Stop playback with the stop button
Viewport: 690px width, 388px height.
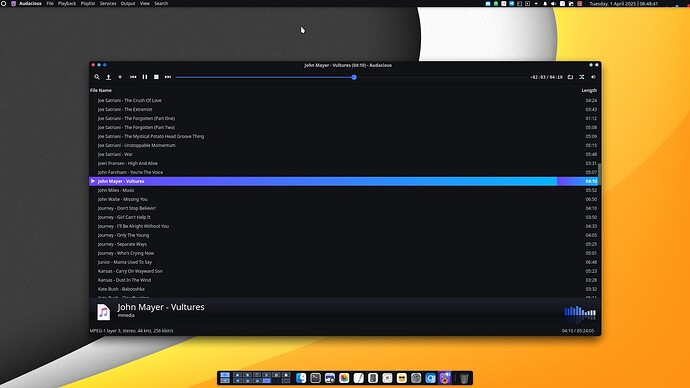(x=156, y=77)
